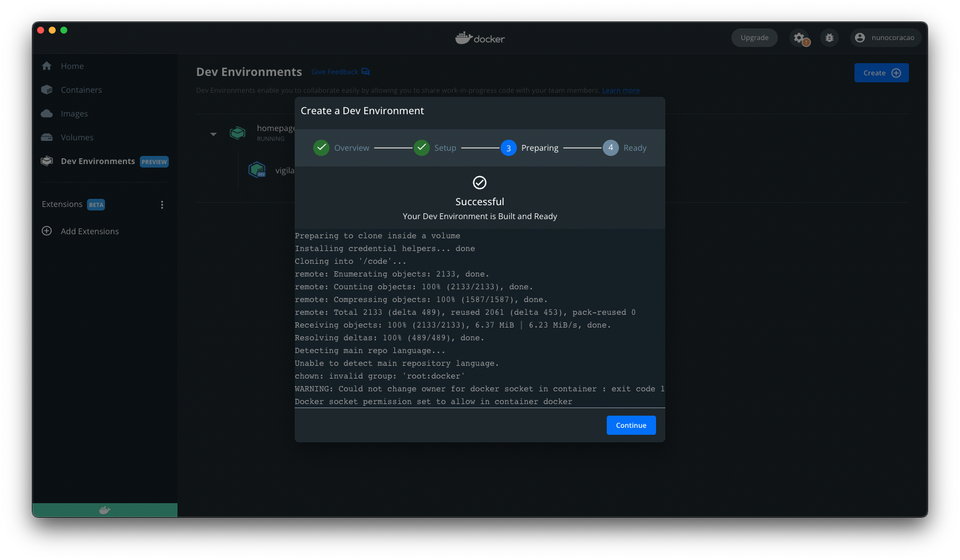Click the log line 'Unable to detect main repository language.'
Image resolution: width=960 pixels, height=560 pixels.
tap(397, 363)
